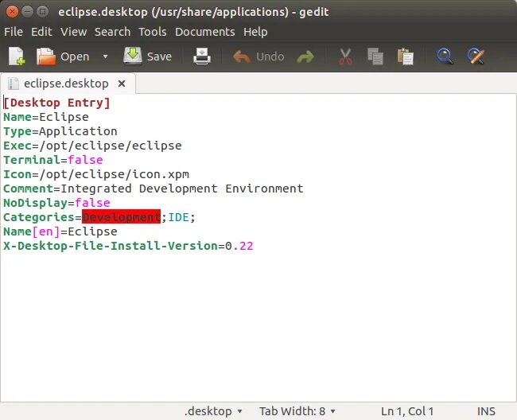Open Find and Replace icon
The height and width of the screenshot is (420, 517).
tap(476, 56)
